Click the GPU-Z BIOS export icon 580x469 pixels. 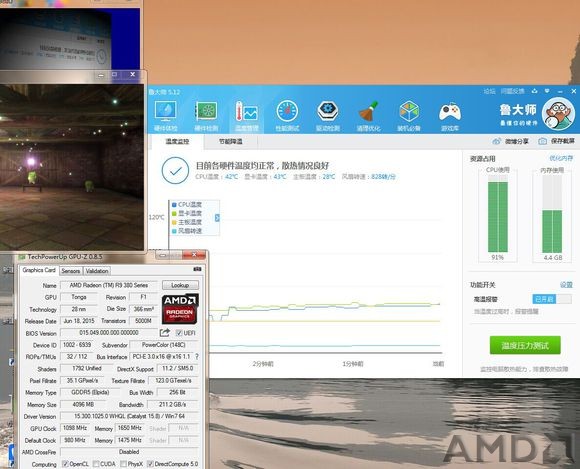(165, 333)
